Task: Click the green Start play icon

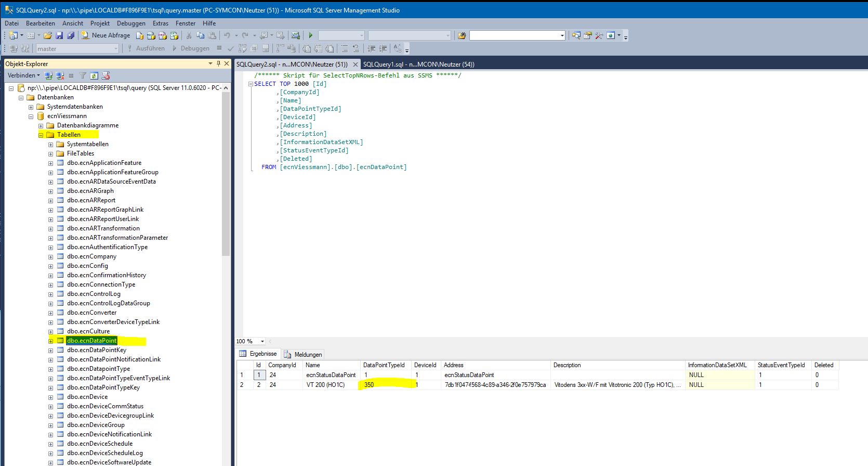Action: pos(311,35)
